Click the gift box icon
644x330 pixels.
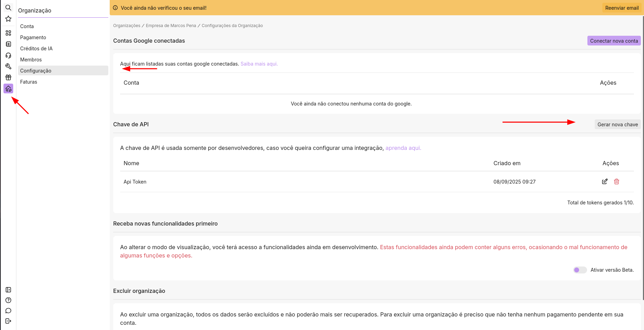(8, 77)
